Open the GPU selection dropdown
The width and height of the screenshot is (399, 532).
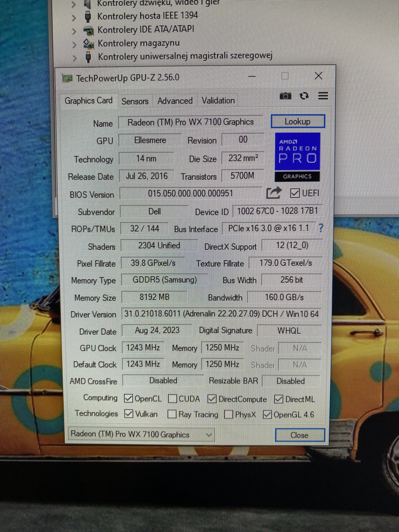click(141, 435)
